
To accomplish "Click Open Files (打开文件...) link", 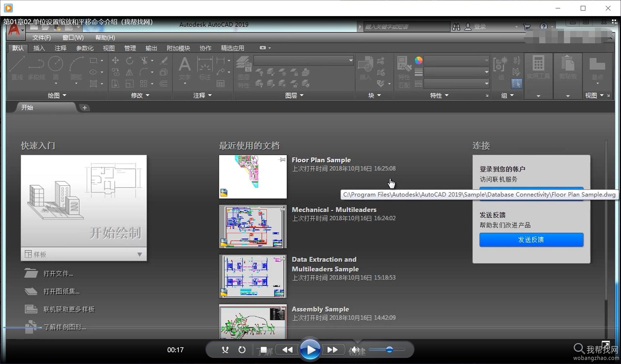I will click(58, 274).
